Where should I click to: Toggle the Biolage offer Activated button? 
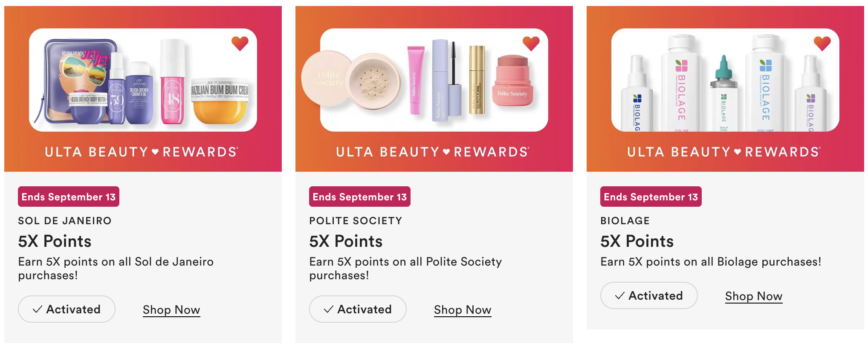coord(649,295)
